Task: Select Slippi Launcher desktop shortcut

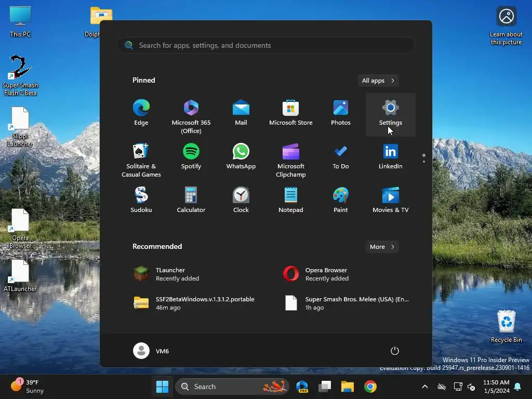Action: [x=20, y=127]
